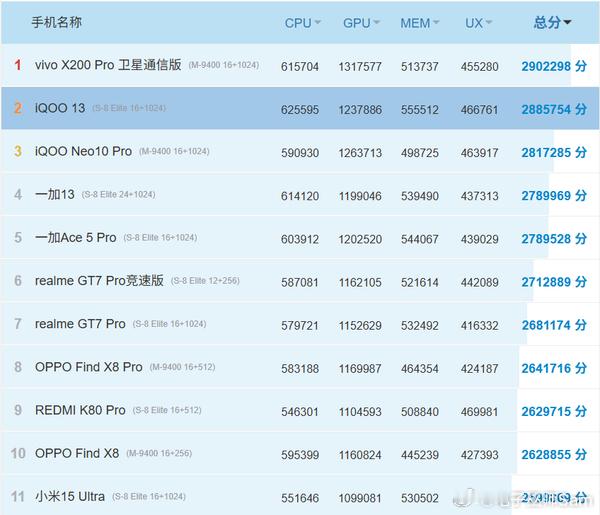The image size is (600, 515).
Task: Click total score 2641716 分
Action: point(554,368)
